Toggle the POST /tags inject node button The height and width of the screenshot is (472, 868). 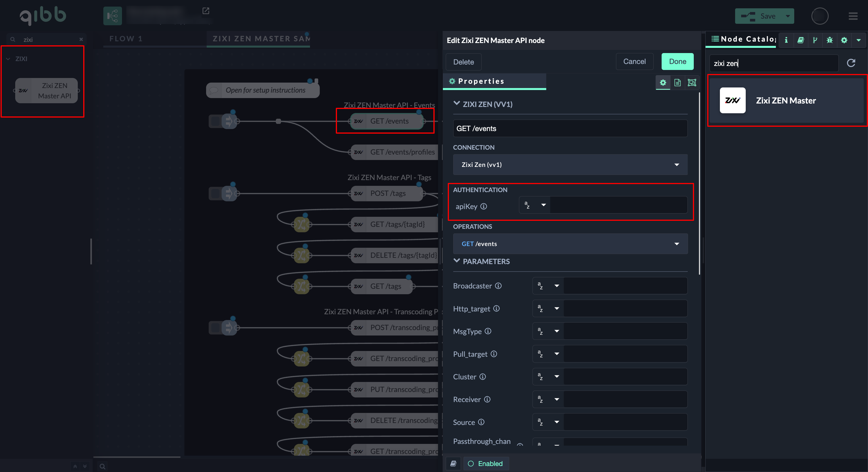215,194
